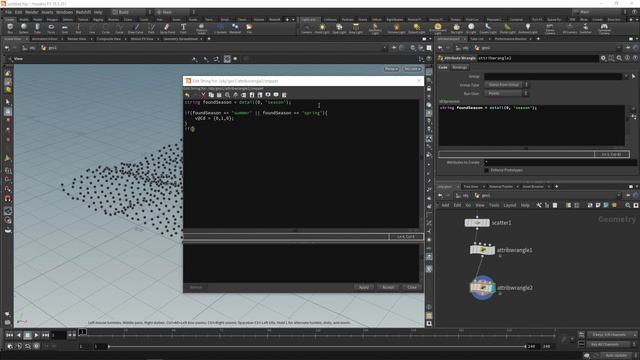Open the Persp viewport camera menu
640x360 pixels.
[391, 69]
